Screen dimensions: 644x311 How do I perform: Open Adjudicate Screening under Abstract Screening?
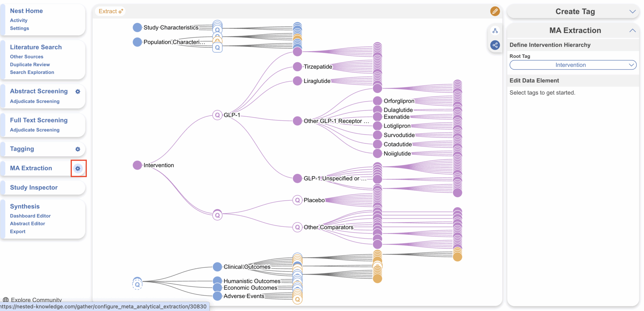[35, 101]
